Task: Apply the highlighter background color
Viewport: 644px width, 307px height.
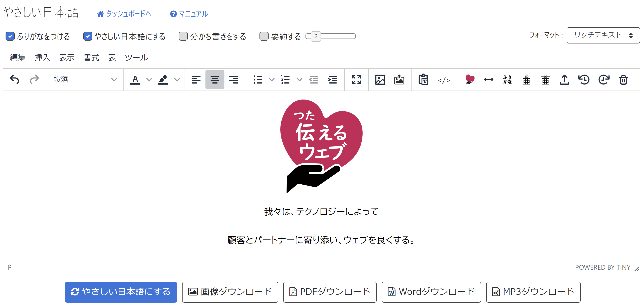Action: coord(163,80)
